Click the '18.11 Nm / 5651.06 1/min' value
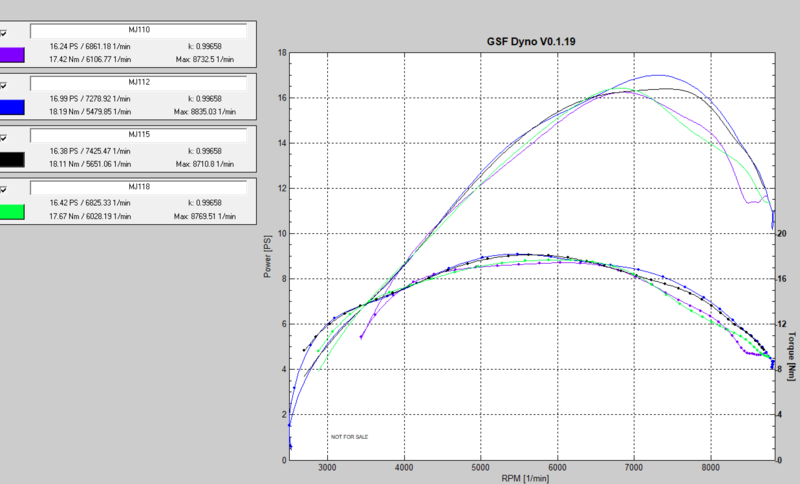Image resolution: width=800 pixels, height=484 pixels. [x=90, y=164]
